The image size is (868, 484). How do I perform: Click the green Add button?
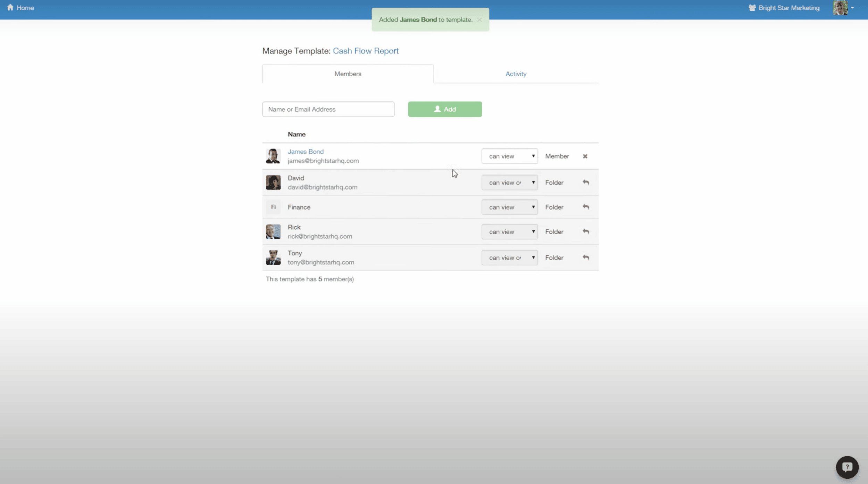[x=445, y=109]
